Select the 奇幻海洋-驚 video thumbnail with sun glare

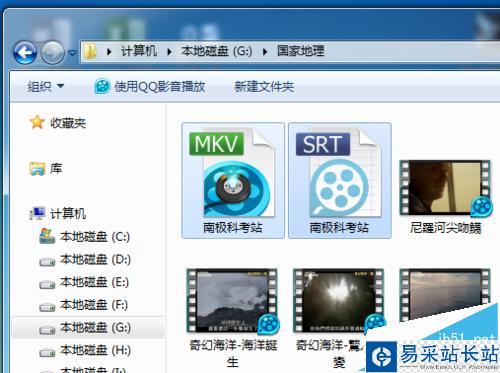pos(339,301)
